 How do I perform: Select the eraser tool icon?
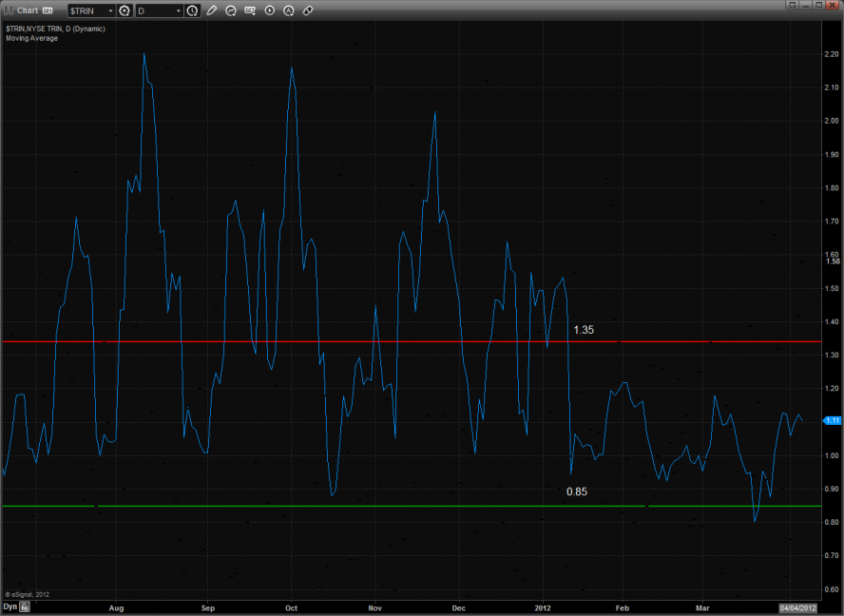(x=308, y=10)
